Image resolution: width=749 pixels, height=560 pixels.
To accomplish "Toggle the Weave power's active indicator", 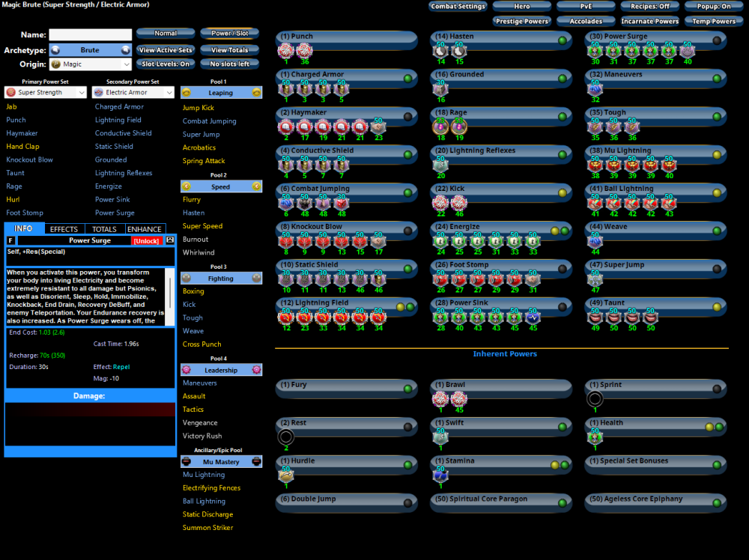I will coord(717,231).
